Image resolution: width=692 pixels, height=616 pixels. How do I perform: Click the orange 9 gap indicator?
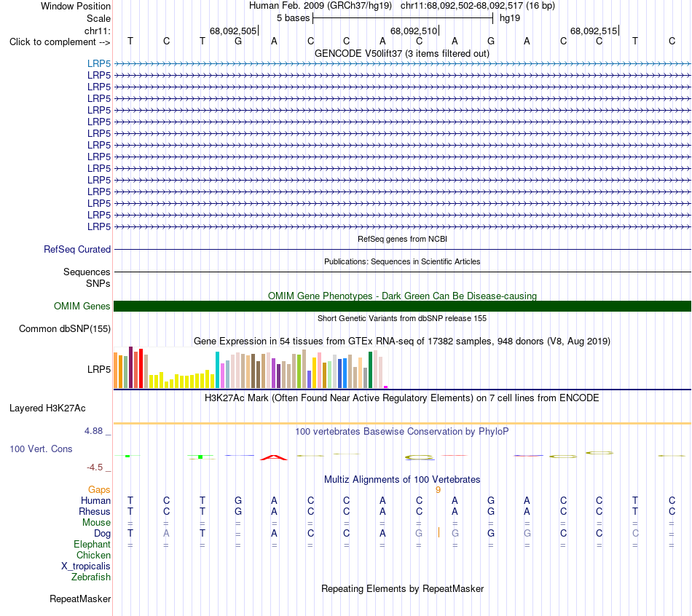(438, 490)
